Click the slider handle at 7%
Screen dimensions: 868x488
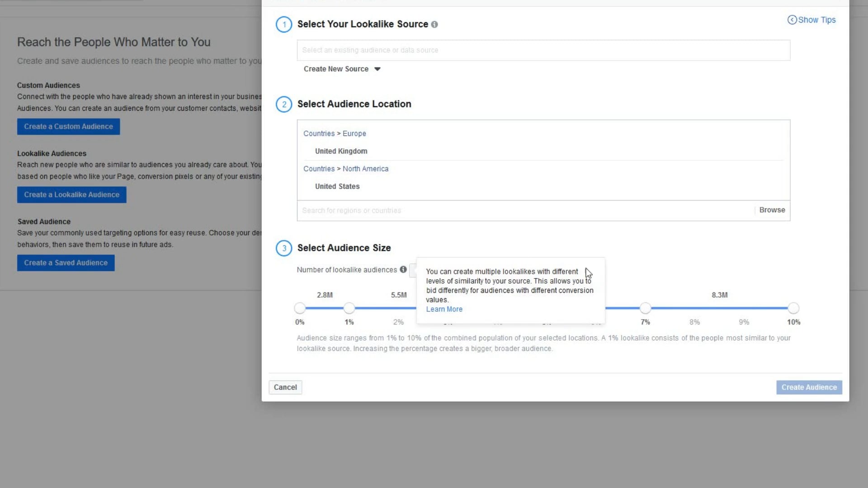(x=645, y=308)
